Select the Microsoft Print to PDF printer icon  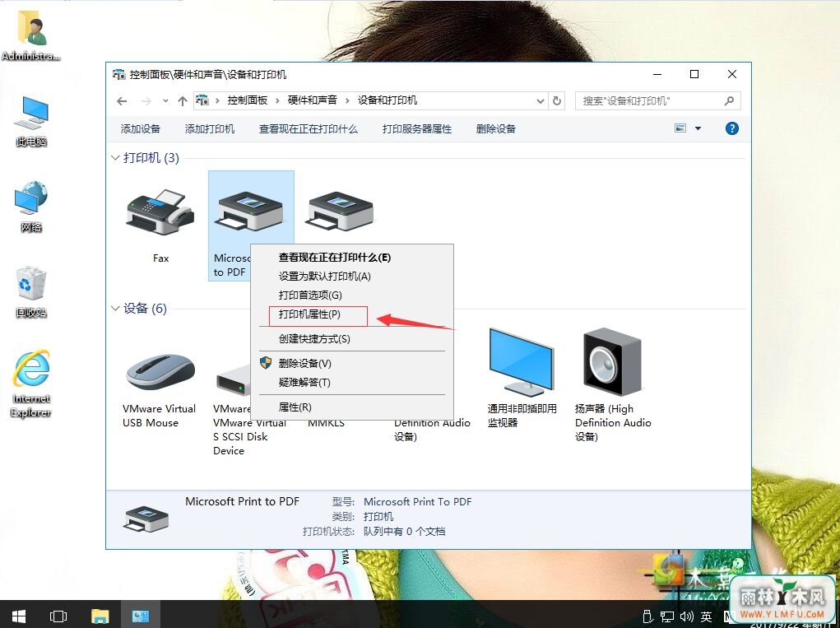[x=251, y=212]
